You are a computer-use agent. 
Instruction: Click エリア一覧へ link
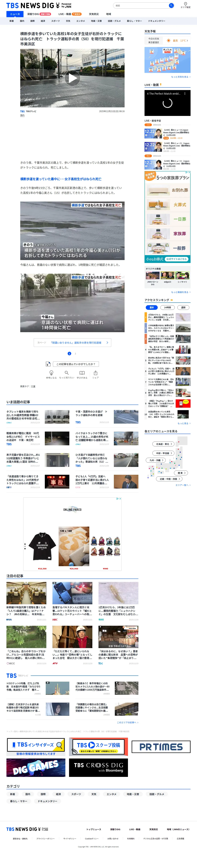click(183, 485)
